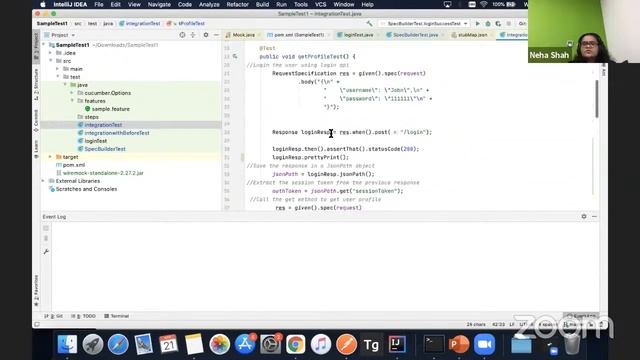Click the wrench settings icon in Event Log sidebar
Screen dimensions: 640x360
click(46, 251)
